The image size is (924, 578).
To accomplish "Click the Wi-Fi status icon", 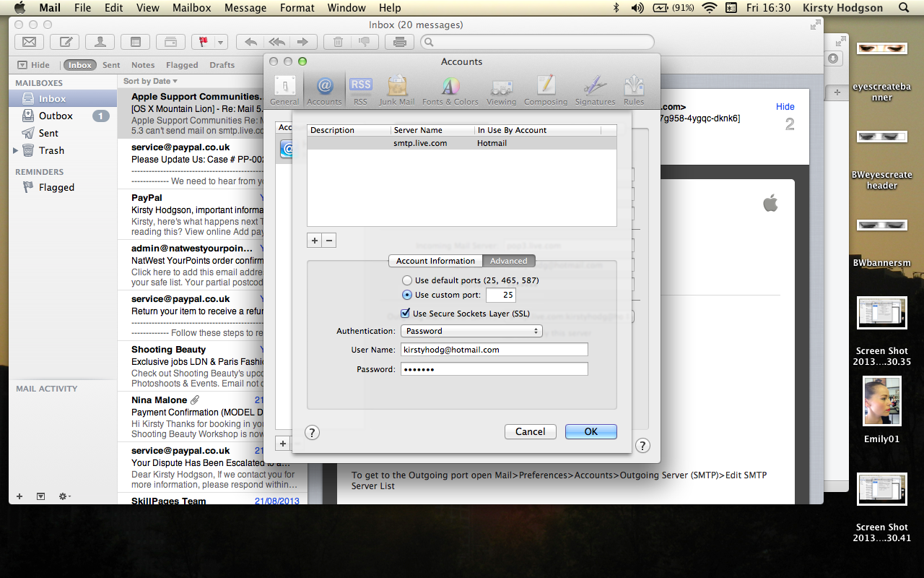I will tap(709, 8).
